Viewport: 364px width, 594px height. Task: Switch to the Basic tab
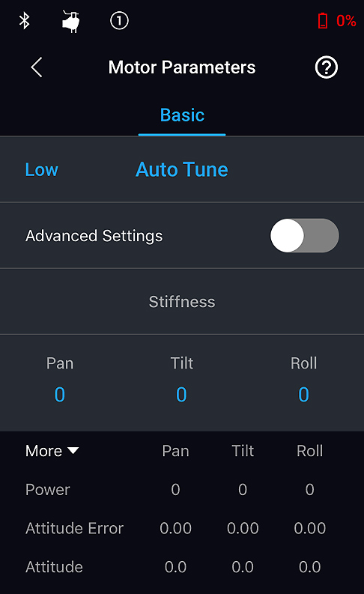click(x=182, y=115)
